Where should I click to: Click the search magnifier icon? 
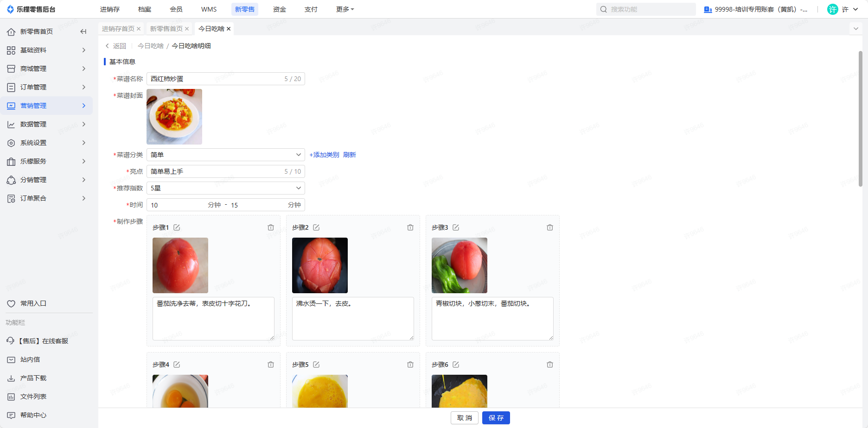[x=604, y=9]
